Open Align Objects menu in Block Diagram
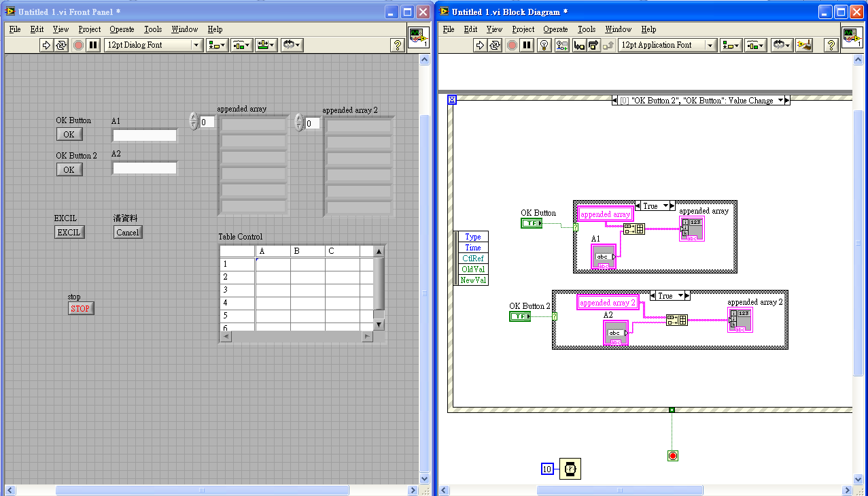Image resolution: width=868 pixels, height=496 pixels. click(731, 45)
